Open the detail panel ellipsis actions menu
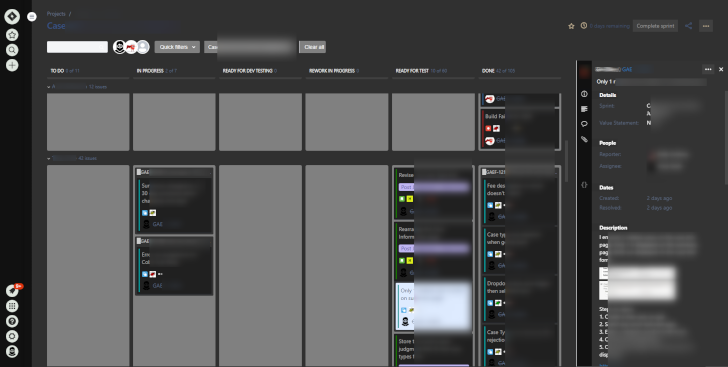 coord(708,69)
